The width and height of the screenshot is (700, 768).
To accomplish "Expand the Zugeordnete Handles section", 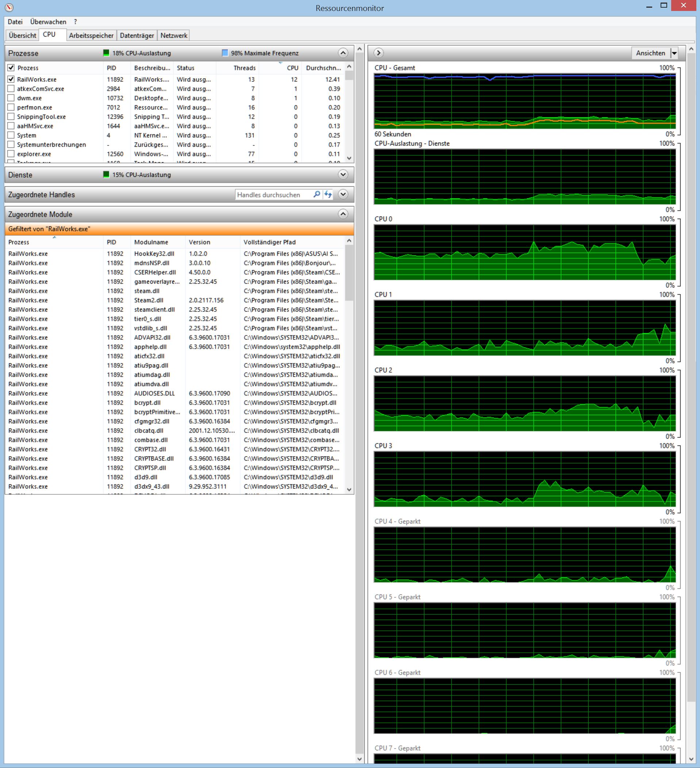I will pos(343,194).
